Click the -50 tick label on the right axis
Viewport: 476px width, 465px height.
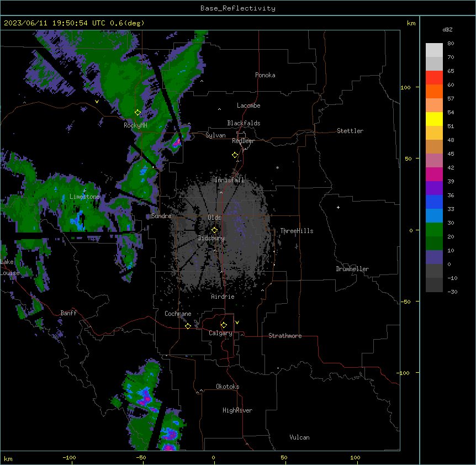(x=405, y=302)
